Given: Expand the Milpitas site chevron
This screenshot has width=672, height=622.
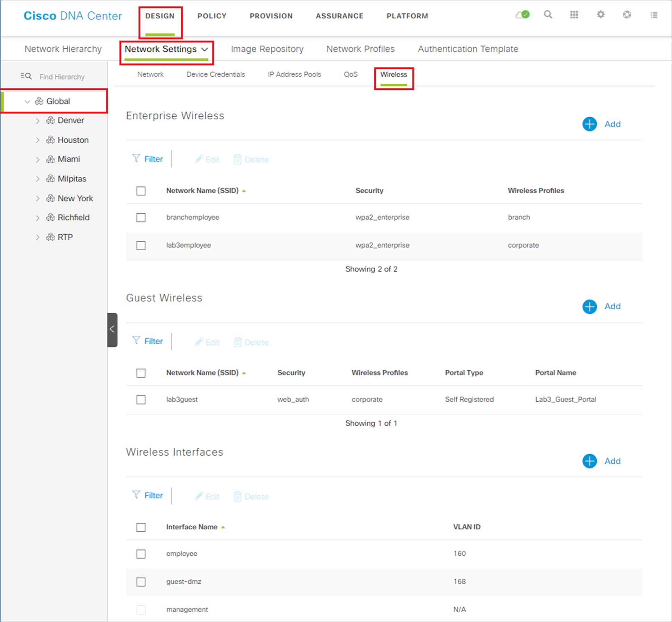Looking at the screenshot, I should [x=38, y=179].
